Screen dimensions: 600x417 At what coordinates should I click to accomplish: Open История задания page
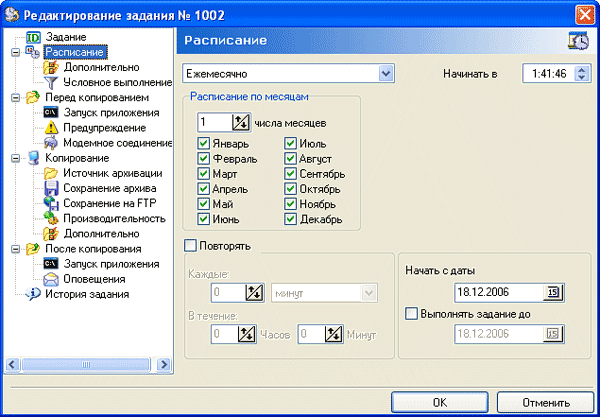tap(87, 294)
